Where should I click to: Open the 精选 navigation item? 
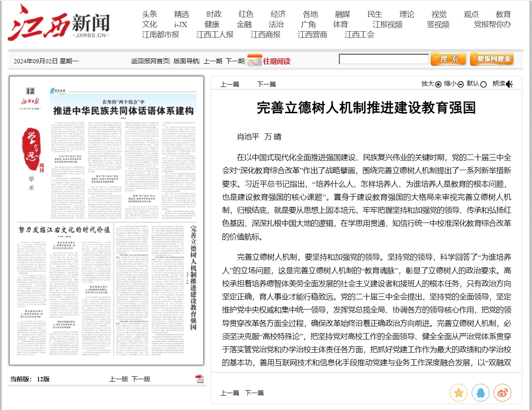coord(181,14)
